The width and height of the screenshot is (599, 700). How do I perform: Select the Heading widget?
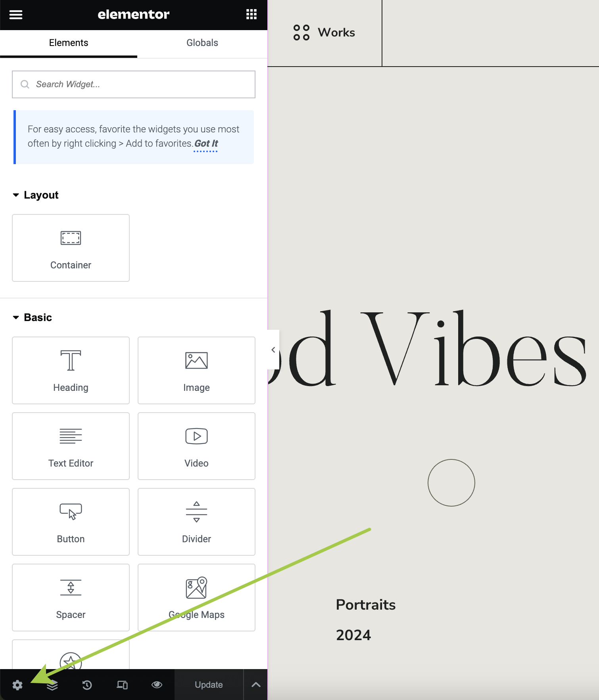click(71, 370)
